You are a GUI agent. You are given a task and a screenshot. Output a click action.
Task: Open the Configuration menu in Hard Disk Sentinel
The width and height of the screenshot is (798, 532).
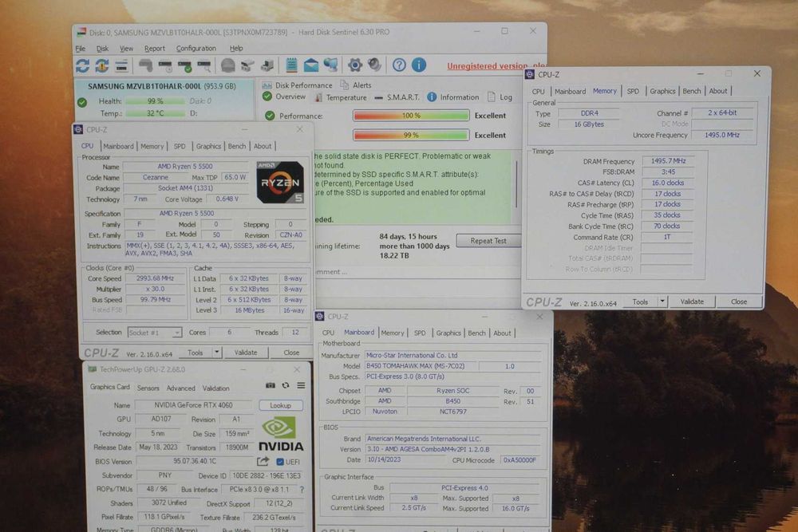tap(196, 49)
